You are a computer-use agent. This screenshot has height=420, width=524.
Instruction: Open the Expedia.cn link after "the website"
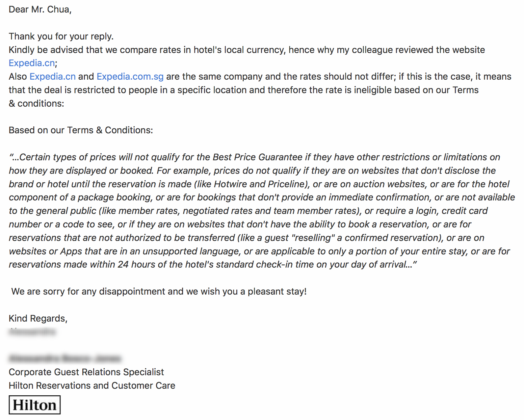(32, 63)
